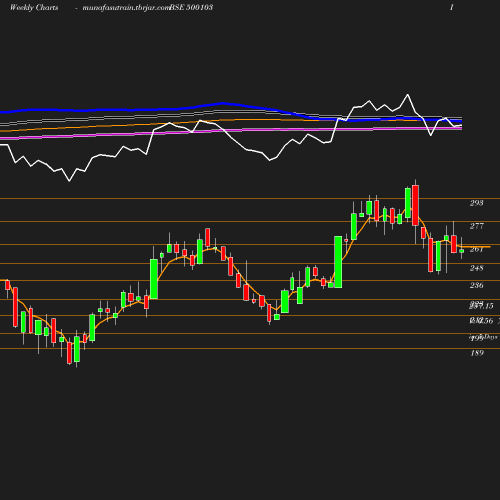Viewport: 500px width, 500px height.
Task: Select the 248 price level label
Action: [x=477, y=268]
